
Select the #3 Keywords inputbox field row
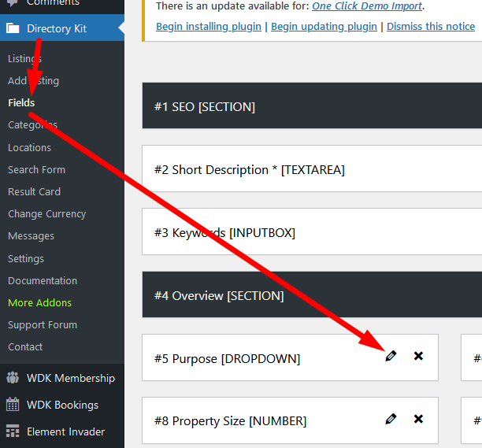point(312,231)
